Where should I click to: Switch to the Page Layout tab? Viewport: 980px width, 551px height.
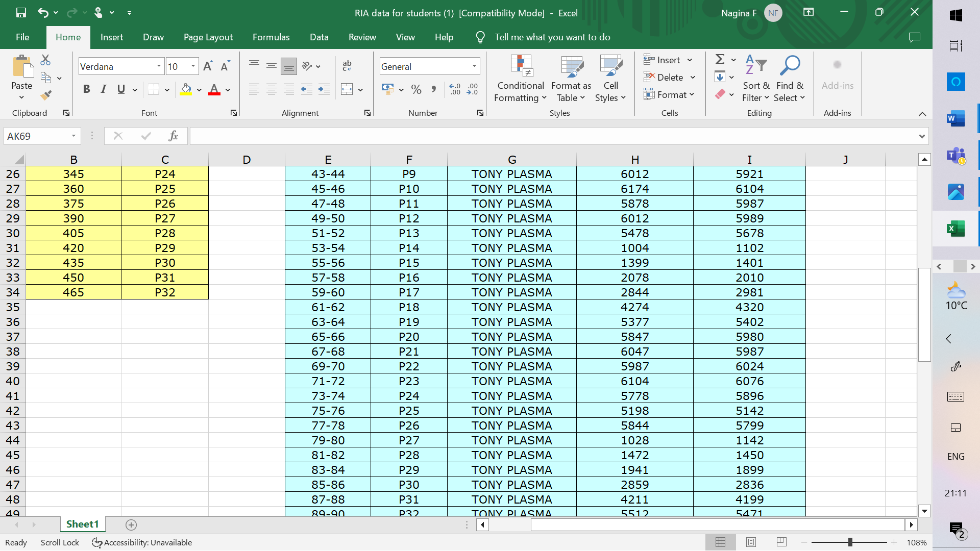[208, 37]
